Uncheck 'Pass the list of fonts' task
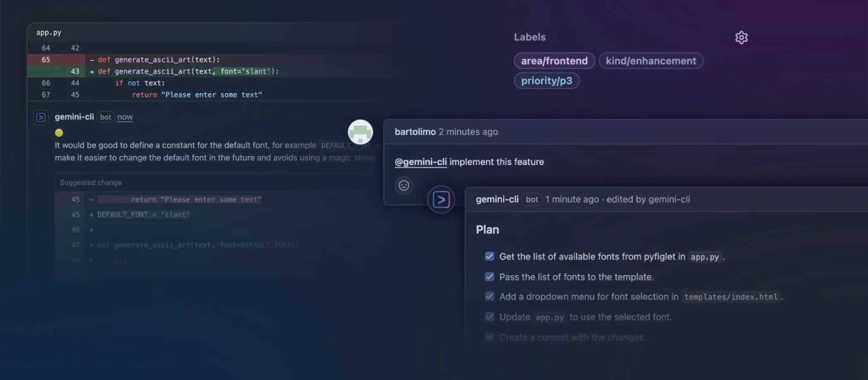This screenshot has height=380, width=868. tap(489, 277)
